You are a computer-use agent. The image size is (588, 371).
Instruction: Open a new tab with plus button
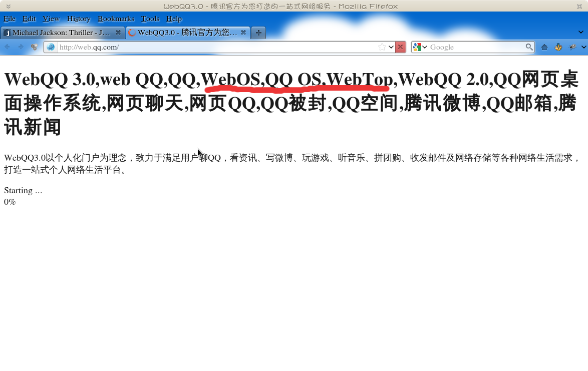pyautogui.click(x=258, y=33)
